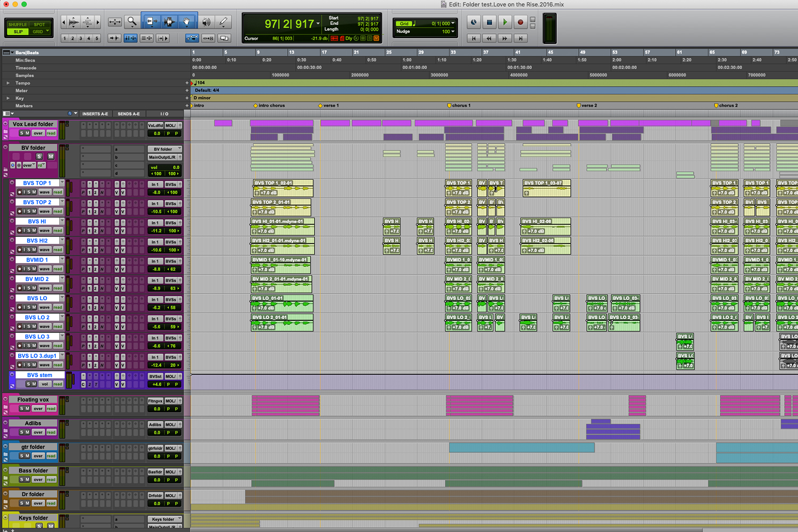Toggle Tab to Transient button

[x=114, y=38]
